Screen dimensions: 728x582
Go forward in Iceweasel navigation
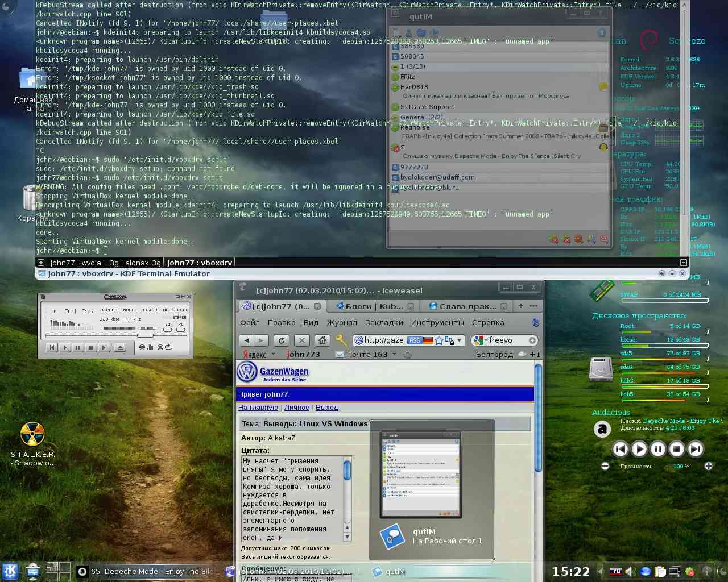click(260, 340)
